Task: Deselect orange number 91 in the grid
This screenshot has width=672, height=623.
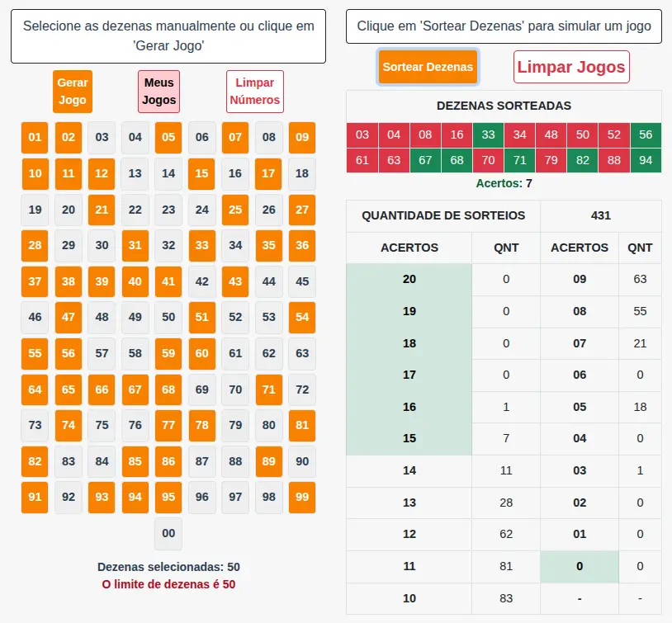Action: point(35,498)
